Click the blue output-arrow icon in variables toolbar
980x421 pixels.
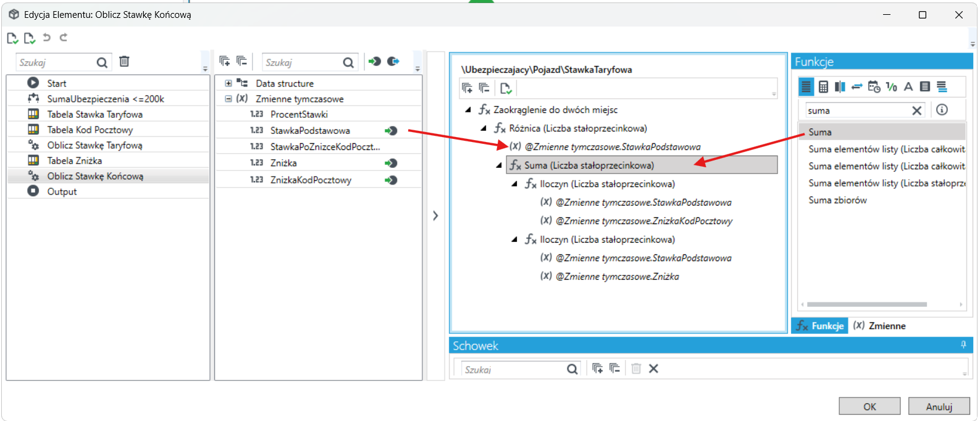[x=393, y=61]
